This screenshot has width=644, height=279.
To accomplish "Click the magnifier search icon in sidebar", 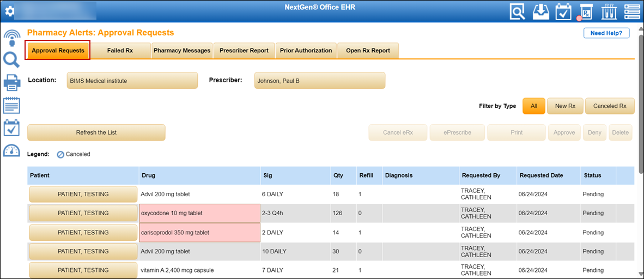I will [x=11, y=60].
